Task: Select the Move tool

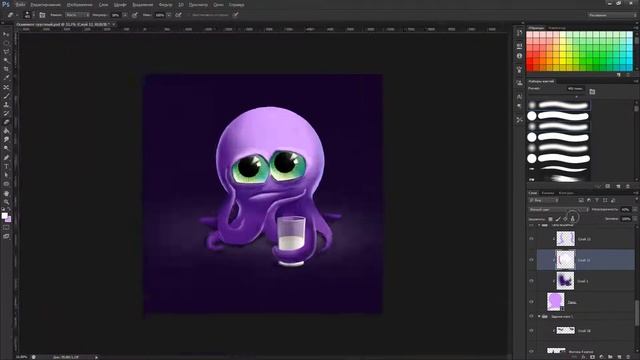Action: pos(6,35)
